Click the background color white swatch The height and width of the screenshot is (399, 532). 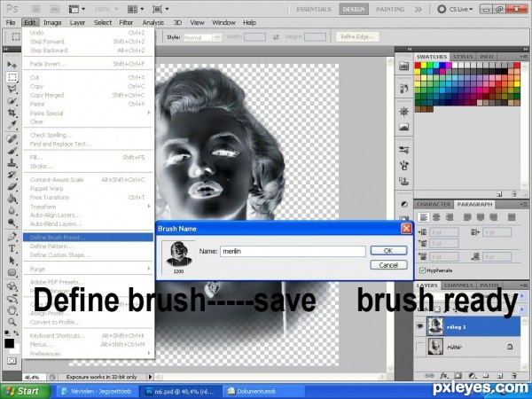[x=16, y=348]
